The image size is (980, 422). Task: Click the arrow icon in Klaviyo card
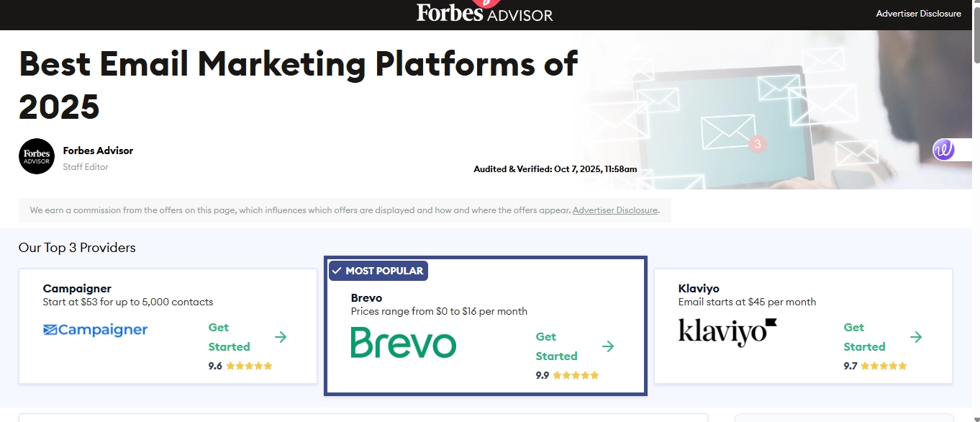(916, 337)
